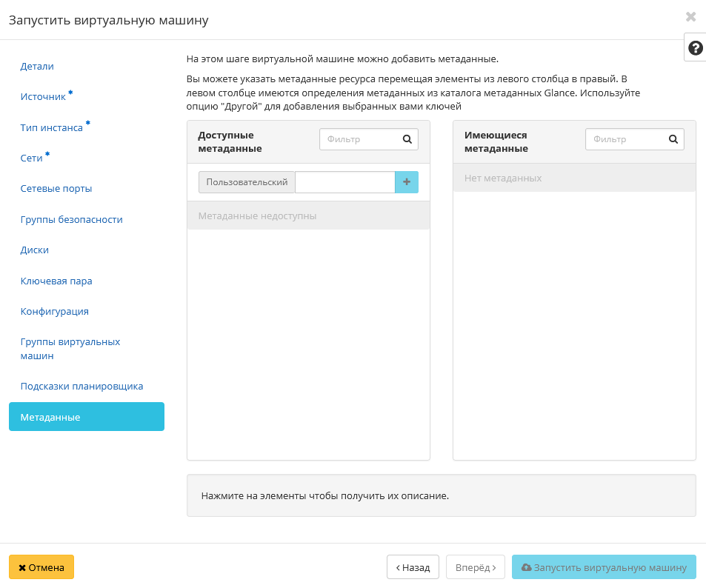
Task: Select the Сети step
Action: pos(31,158)
